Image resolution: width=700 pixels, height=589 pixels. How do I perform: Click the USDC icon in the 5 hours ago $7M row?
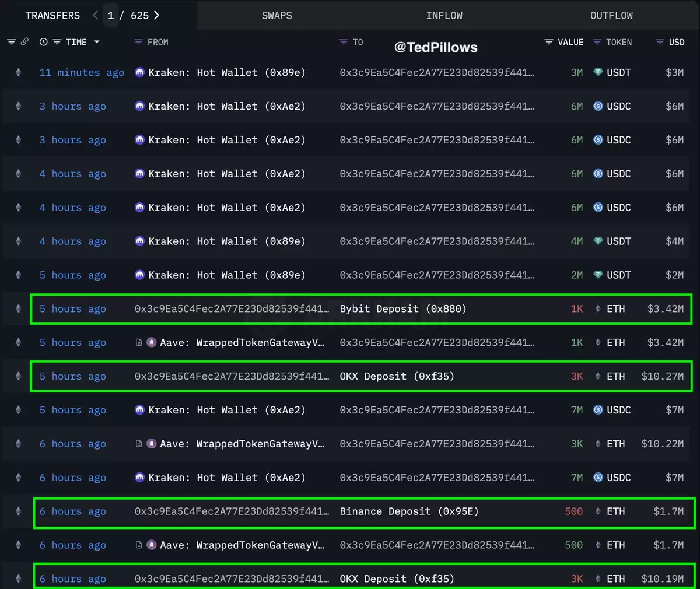[598, 410]
